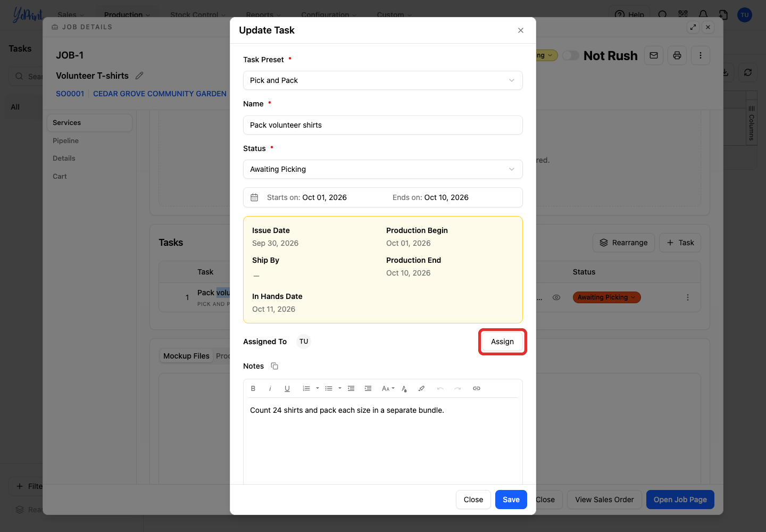
Task: Print the job from Job Details
Action: (x=677, y=55)
